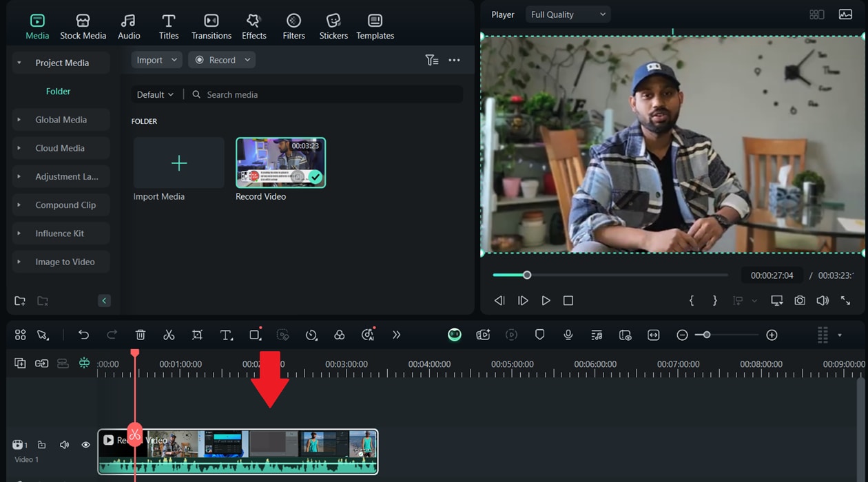Click the Delete trash icon in toolbar
Image resolution: width=868 pixels, height=482 pixels.
click(x=141, y=335)
